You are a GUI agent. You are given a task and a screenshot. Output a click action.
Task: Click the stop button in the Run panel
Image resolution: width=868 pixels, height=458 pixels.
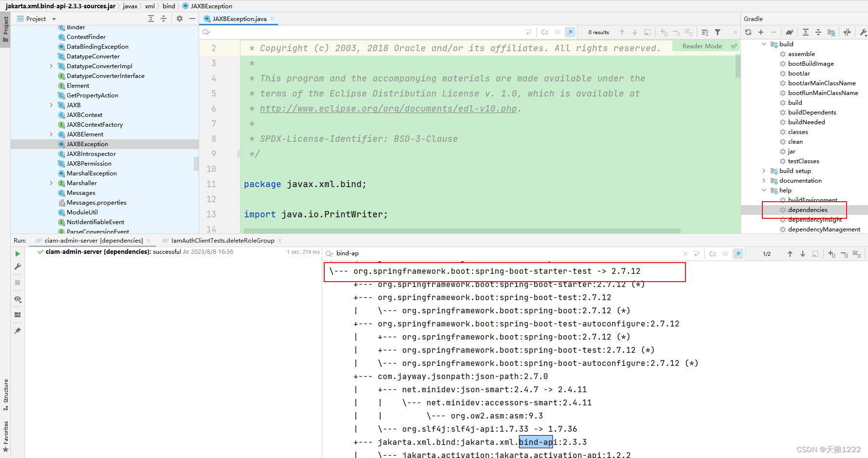pyautogui.click(x=18, y=283)
